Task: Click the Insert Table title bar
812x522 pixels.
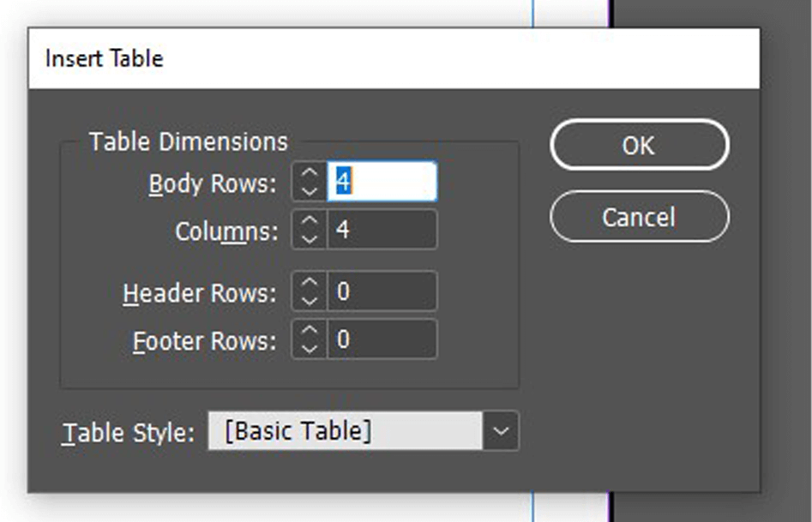Action: pos(394,58)
